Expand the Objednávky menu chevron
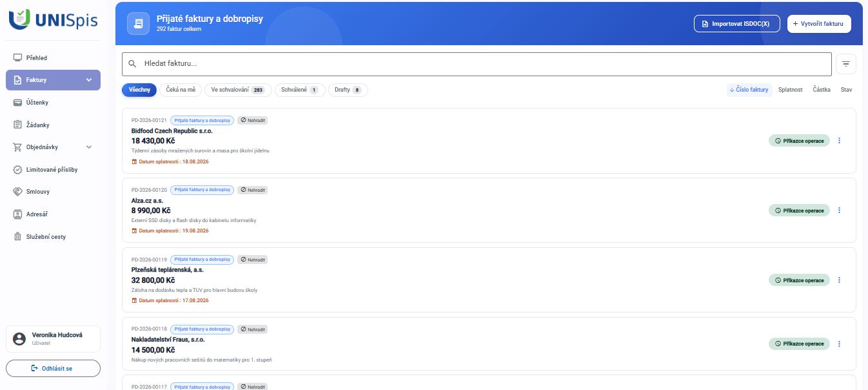Screen dimensions: 868x390 89,147
